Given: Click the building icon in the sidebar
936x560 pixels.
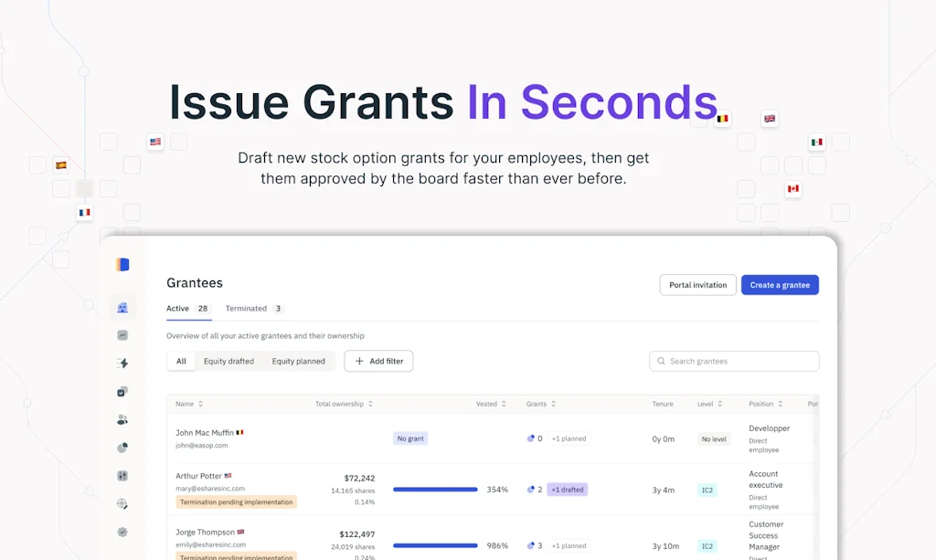Looking at the screenshot, I should [x=122, y=308].
